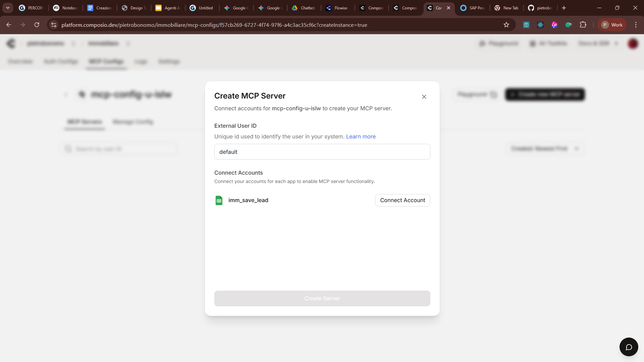Click the Google Sheets imm_save_lead icon
The image size is (644, 362).
[219, 200]
